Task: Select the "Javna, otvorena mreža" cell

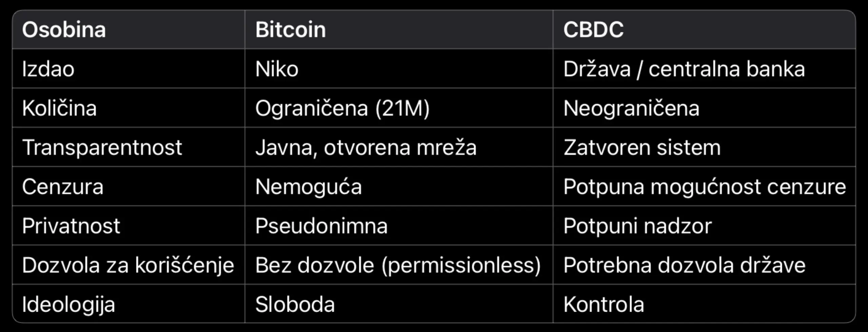Action: [x=366, y=147]
